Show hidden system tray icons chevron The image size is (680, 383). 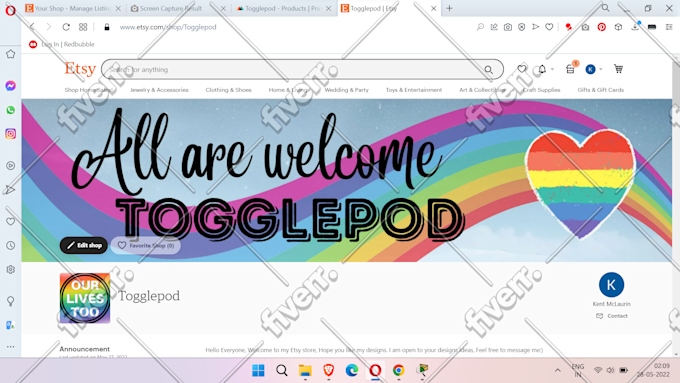coord(558,370)
